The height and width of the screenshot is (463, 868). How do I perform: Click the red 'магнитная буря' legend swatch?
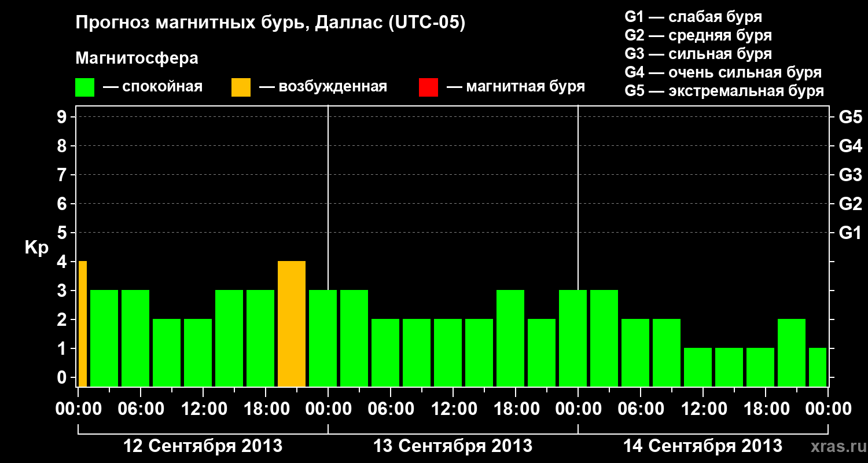click(x=428, y=87)
